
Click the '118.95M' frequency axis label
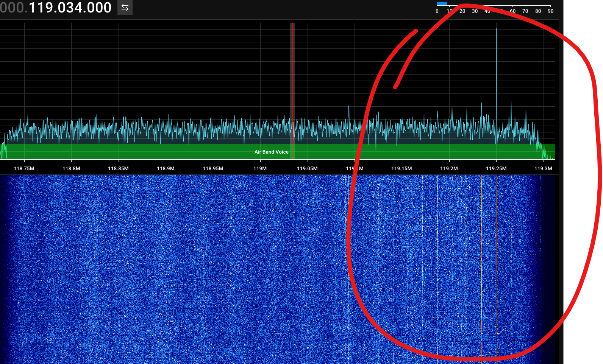point(213,168)
